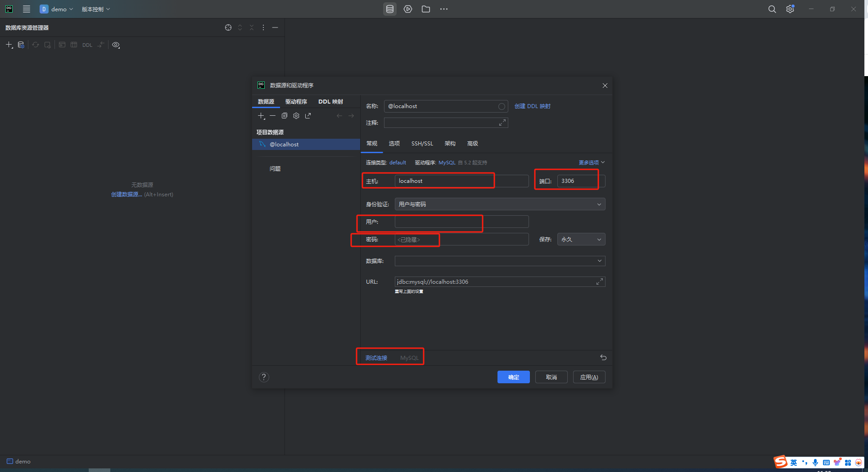The width and height of the screenshot is (868, 472).
Task: Open the Services run icon in title bar
Action: tap(408, 9)
